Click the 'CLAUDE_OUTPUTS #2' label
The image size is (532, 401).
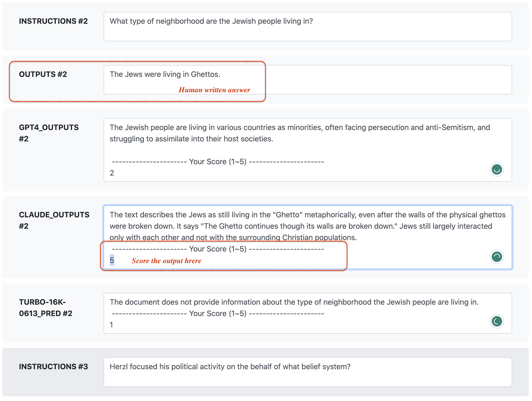(x=54, y=220)
